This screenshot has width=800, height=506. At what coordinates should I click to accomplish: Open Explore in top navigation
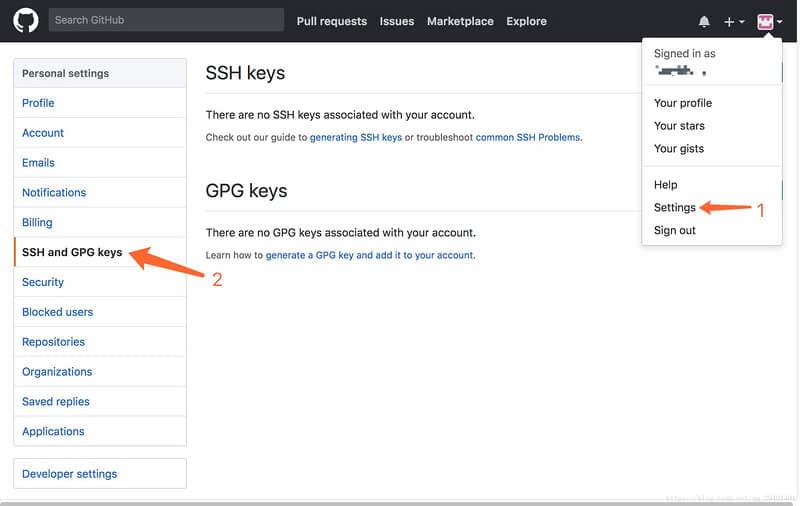click(526, 21)
